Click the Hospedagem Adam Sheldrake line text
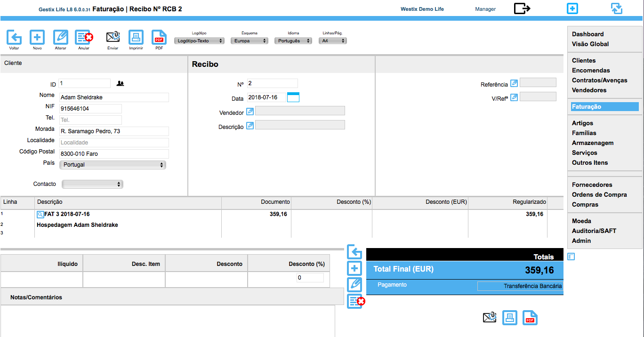This screenshot has height=337, width=644. [x=77, y=225]
